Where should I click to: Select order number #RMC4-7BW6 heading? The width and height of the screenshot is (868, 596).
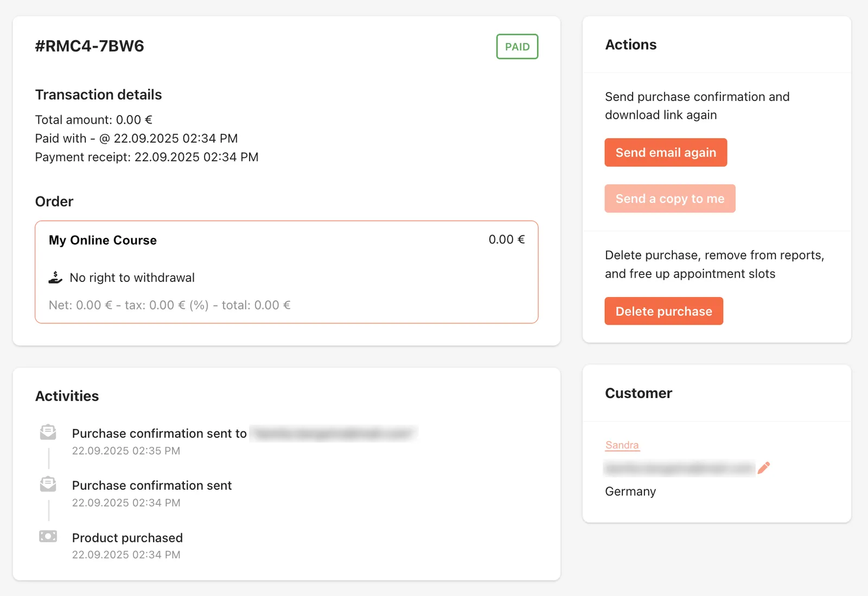coord(90,46)
